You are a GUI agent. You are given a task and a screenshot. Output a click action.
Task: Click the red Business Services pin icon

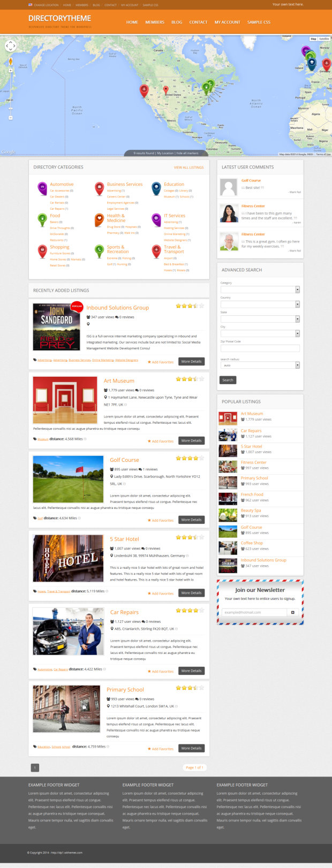(99, 188)
